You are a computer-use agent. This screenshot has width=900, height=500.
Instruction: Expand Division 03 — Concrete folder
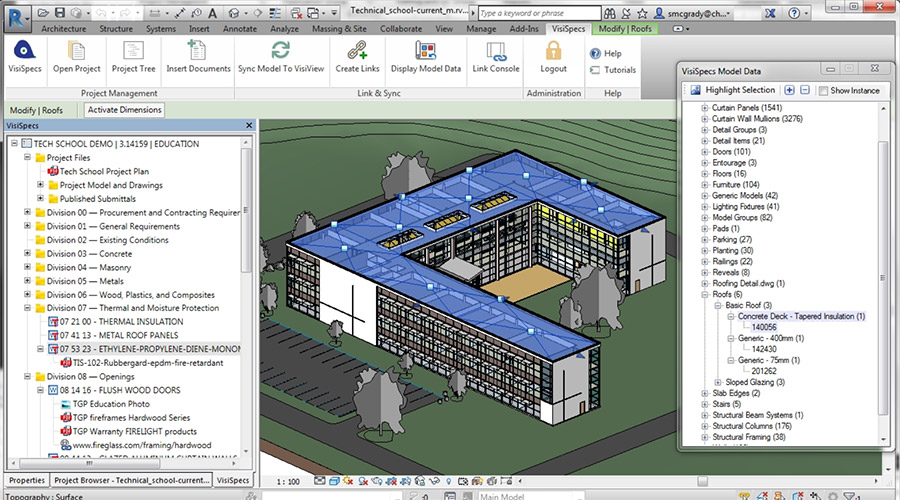(27, 253)
